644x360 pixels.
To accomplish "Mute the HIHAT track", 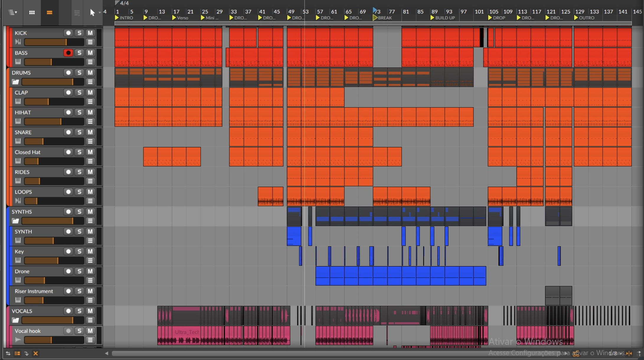I will pyautogui.click(x=90, y=112).
